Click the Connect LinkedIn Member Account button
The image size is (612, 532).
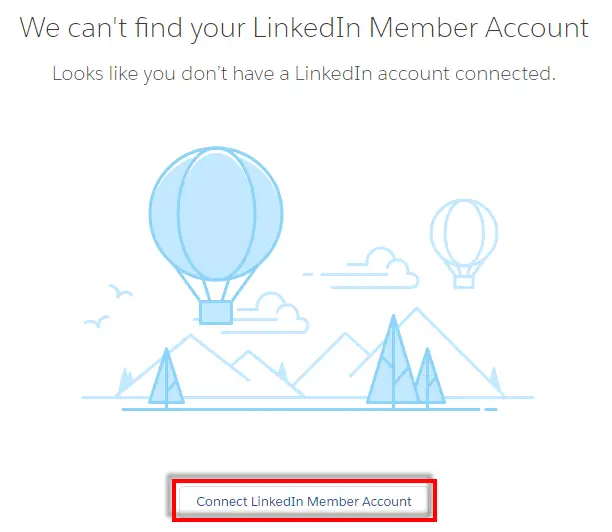coord(304,501)
